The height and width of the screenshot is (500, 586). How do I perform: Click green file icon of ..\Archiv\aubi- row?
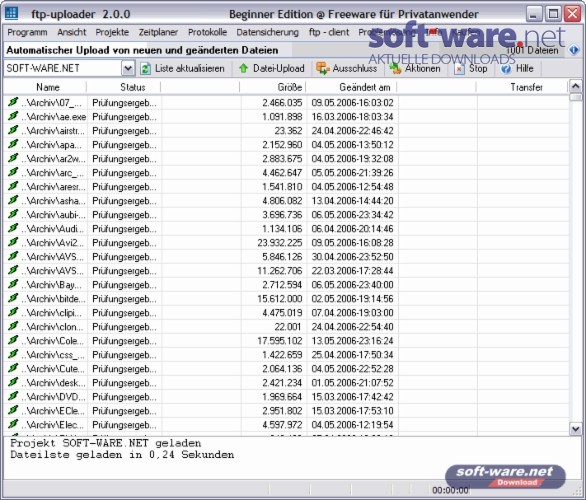(13, 214)
